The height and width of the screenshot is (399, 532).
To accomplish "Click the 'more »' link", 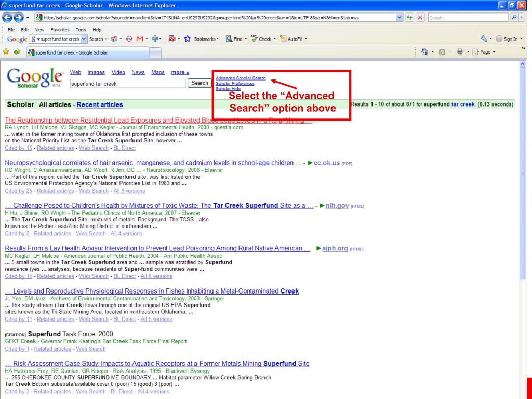I will pyautogui.click(x=180, y=72).
